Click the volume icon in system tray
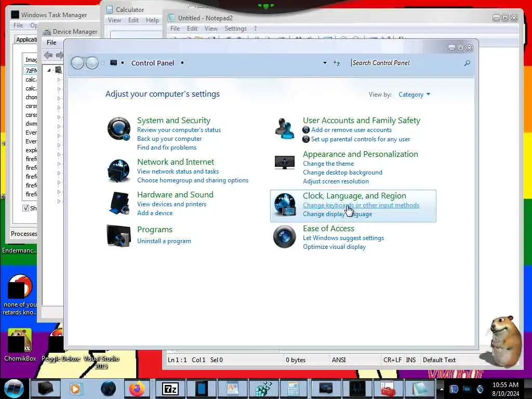The height and width of the screenshot is (399, 532). click(x=480, y=389)
